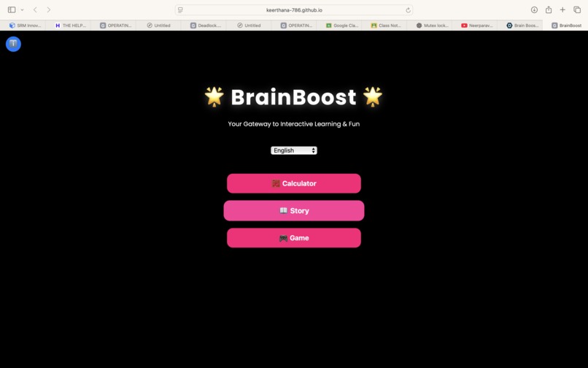588x368 pixels.
Task: Switch to Neerparav... YouTube tab
Action: [475, 25]
